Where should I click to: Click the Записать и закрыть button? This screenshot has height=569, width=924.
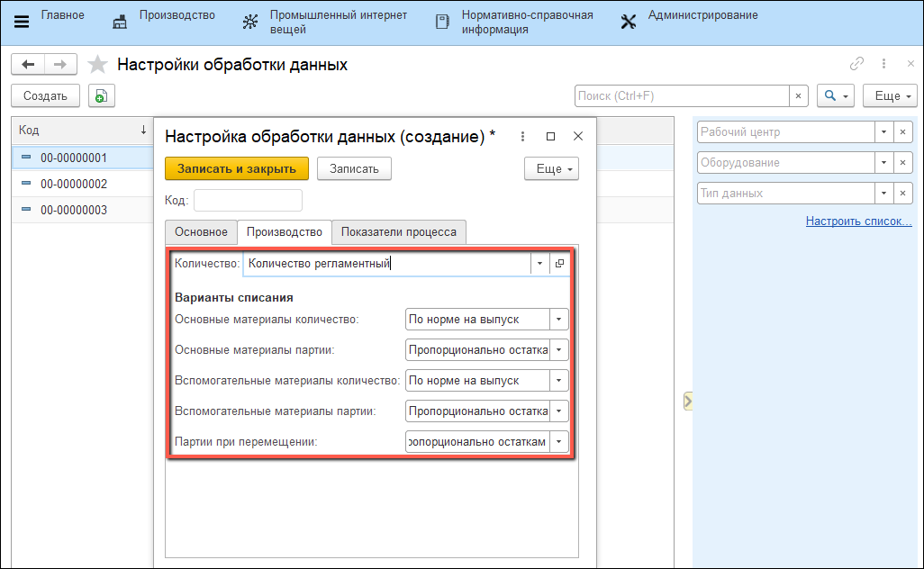[x=237, y=168]
